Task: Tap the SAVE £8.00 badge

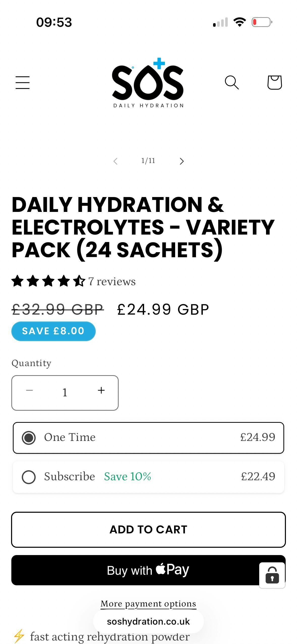Action: click(53, 331)
